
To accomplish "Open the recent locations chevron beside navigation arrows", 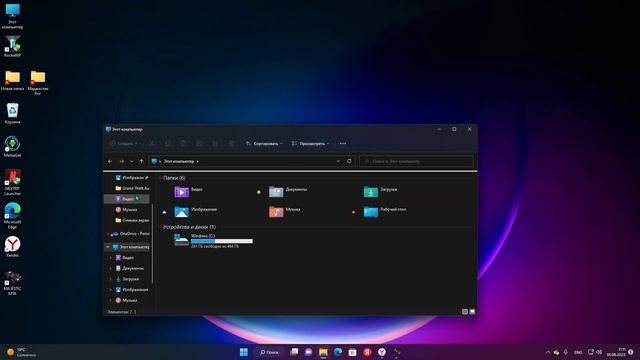I will click(131, 161).
